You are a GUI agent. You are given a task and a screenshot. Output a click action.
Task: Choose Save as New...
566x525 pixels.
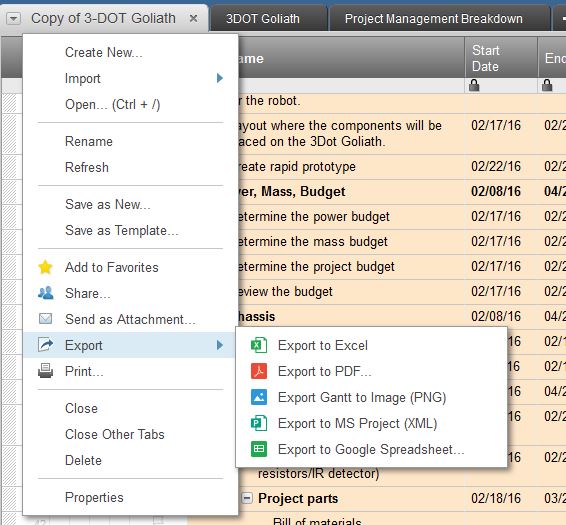[x=108, y=204]
